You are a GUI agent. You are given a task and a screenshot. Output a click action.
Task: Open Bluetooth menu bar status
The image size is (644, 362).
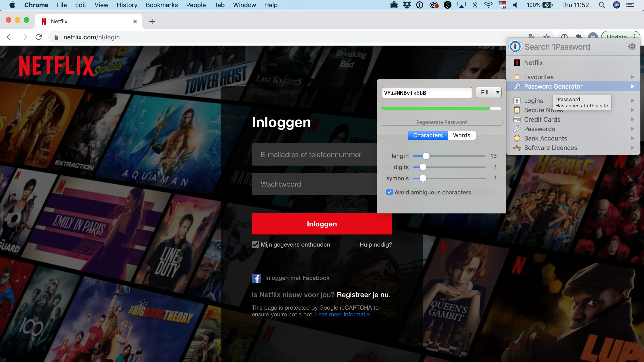475,5
